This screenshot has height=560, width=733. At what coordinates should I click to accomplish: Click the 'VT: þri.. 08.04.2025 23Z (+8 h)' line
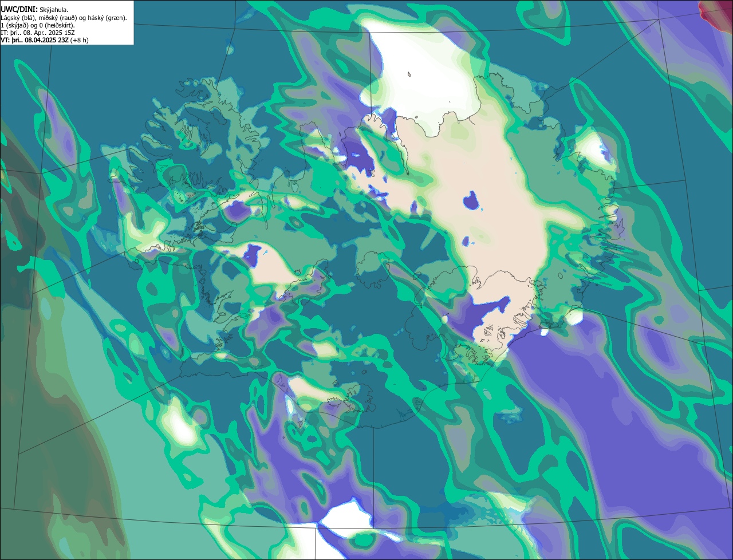pos(45,40)
